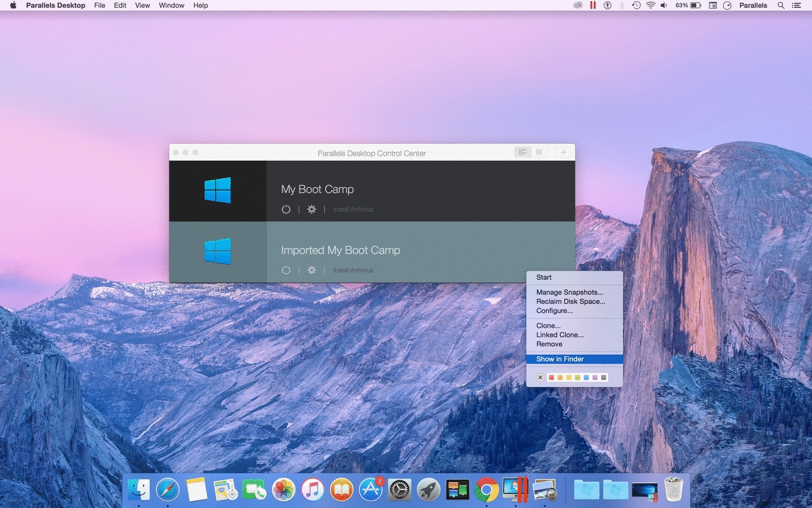Open Launchpad rocket in the Dock
The height and width of the screenshot is (508, 812).
pos(429,489)
